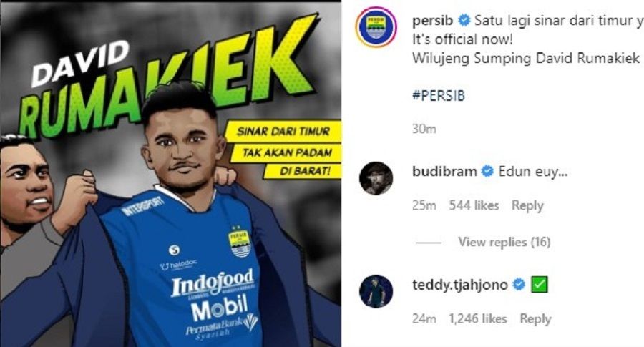Image resolution: width=644 pixels, height=347 pixels.
Task: View the 544 likes on budibram's comment
Action: [x=474, y=205]
